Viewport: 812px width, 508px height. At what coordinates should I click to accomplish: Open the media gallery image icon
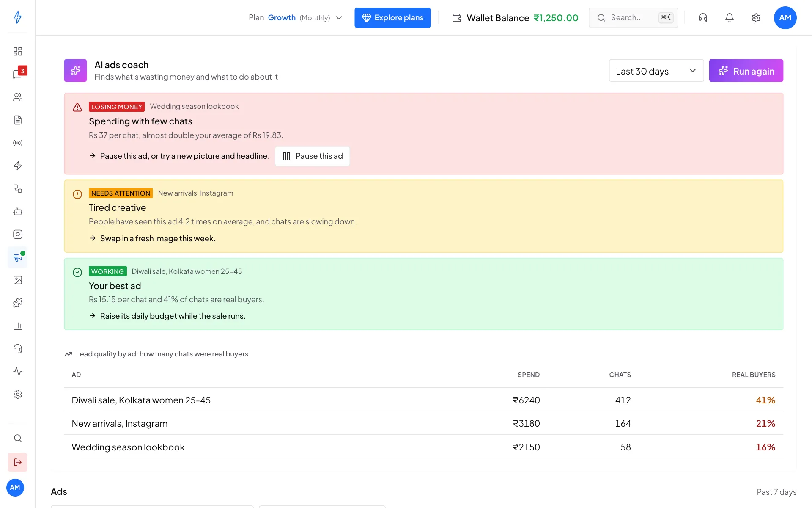pos(17,280)
